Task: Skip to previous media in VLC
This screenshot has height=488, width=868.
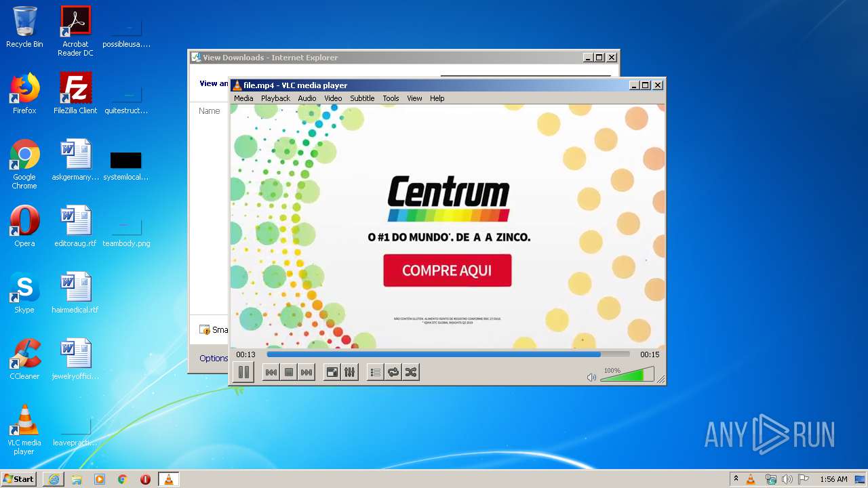Action: point(271,372)
